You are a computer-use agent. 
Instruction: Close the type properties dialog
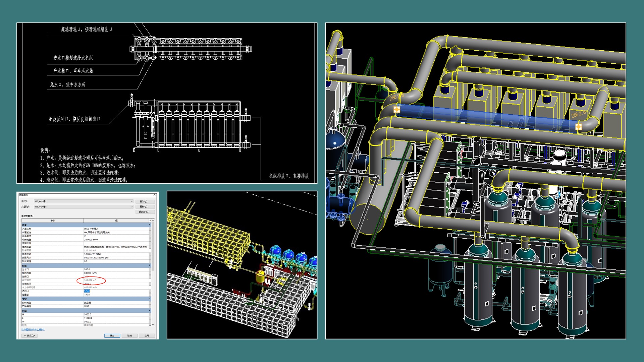tap(155, 195)
